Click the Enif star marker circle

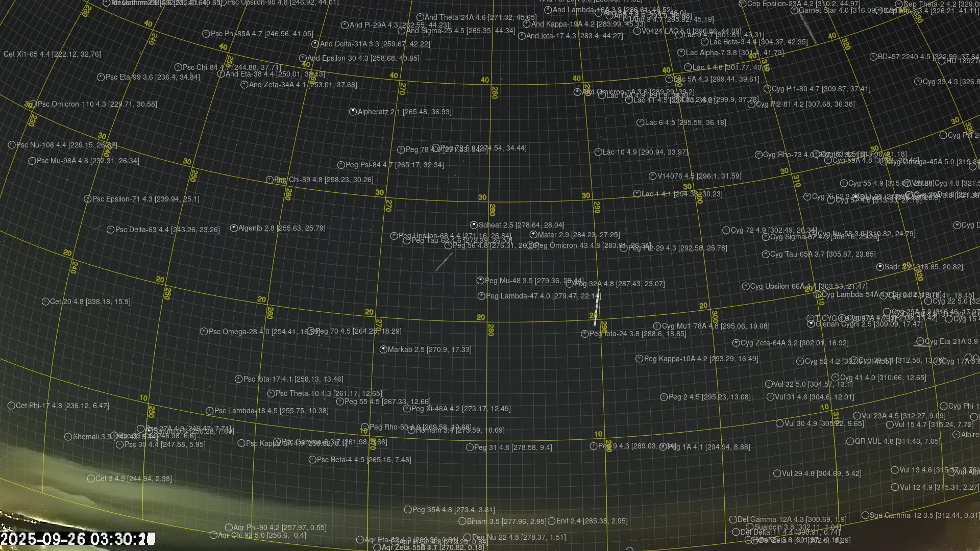551,521
